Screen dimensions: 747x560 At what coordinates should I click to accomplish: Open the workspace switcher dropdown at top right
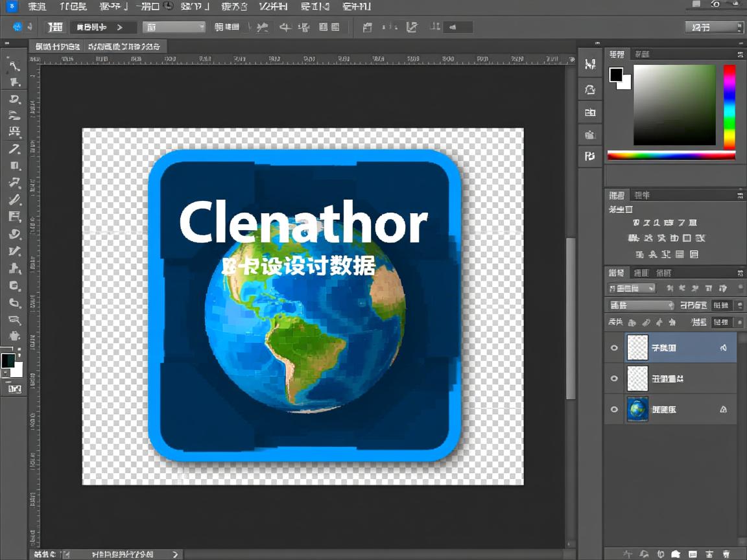(x=713, y=27)
